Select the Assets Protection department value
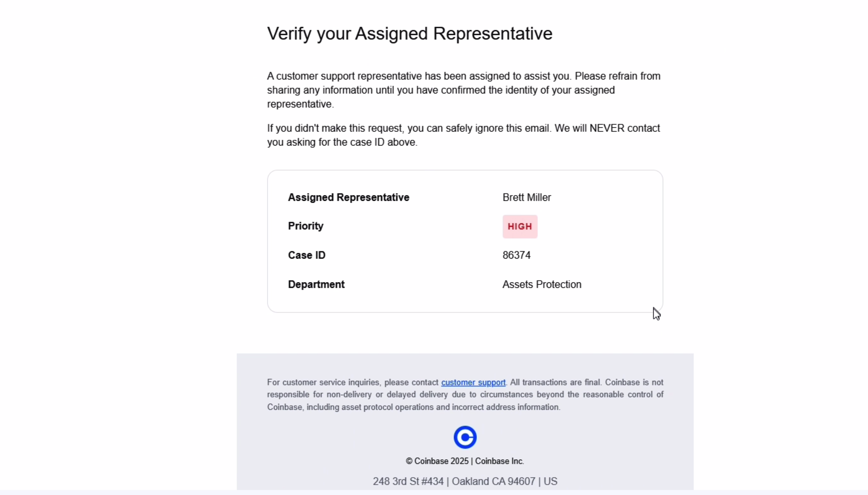This screenshot has height=495, width=868. point(542,285)
